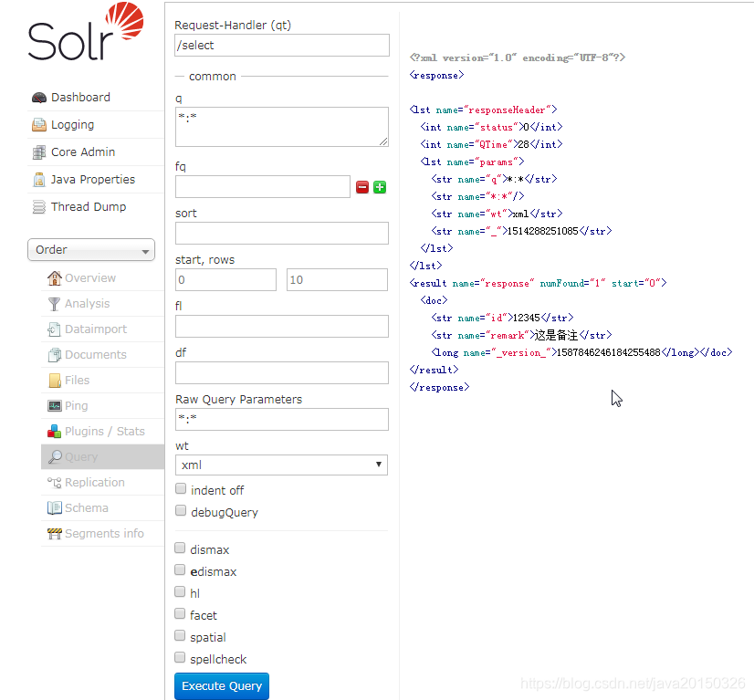Click the Execute Query button
This screenshot has width=754, height=700.
point(222,686)
